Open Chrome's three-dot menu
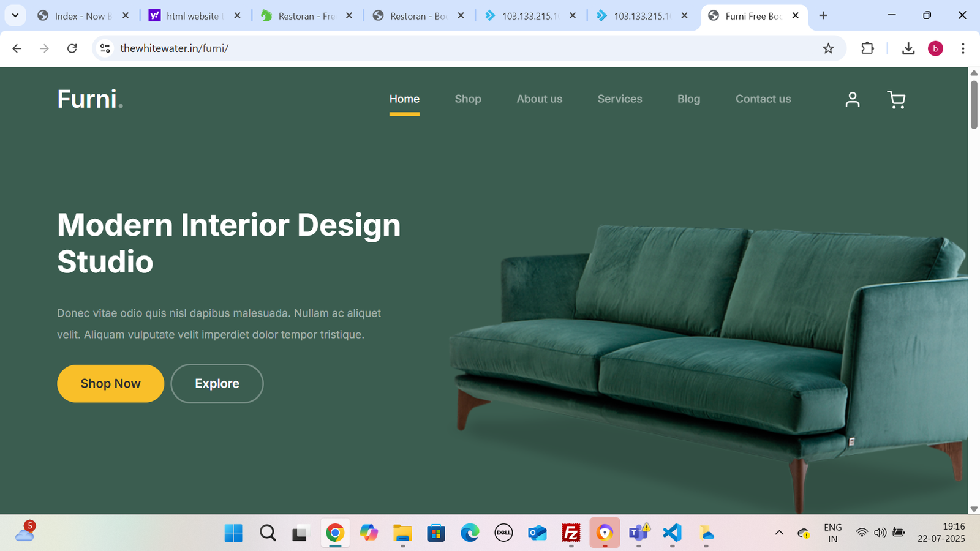 (x=963, y=48)
